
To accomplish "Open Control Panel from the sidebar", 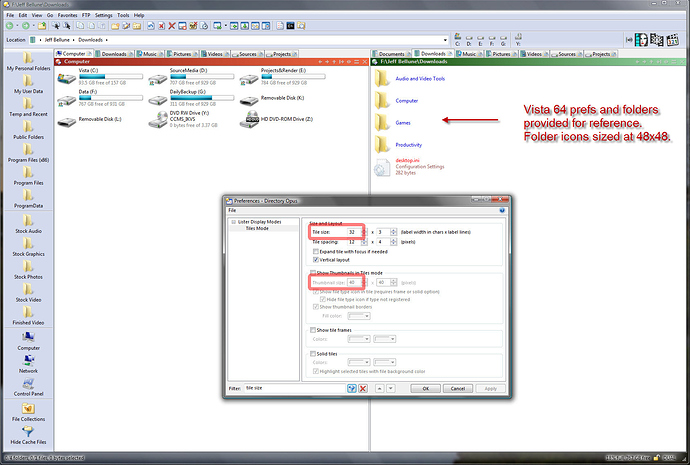I will (29, 386).
